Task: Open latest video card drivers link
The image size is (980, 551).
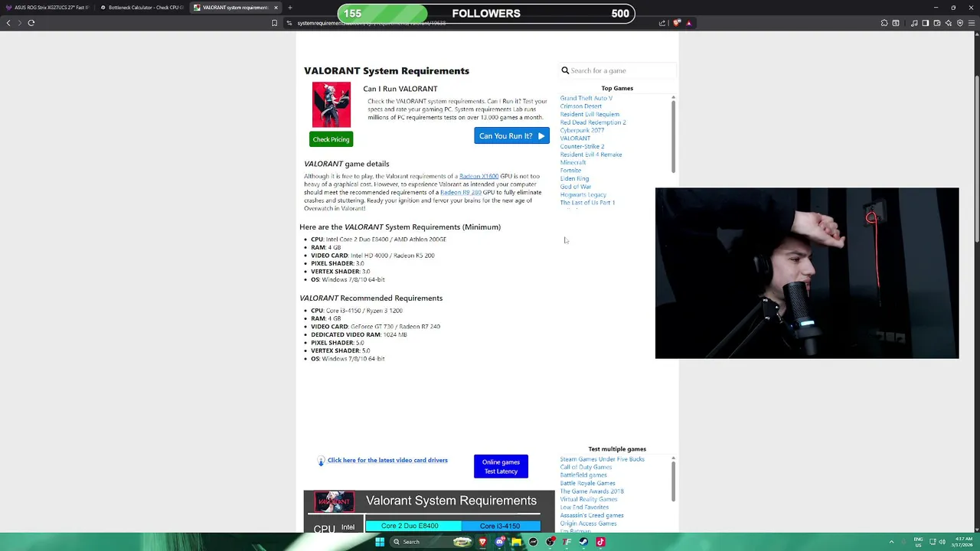Action: pyautogui.click(x=387, y=461)
